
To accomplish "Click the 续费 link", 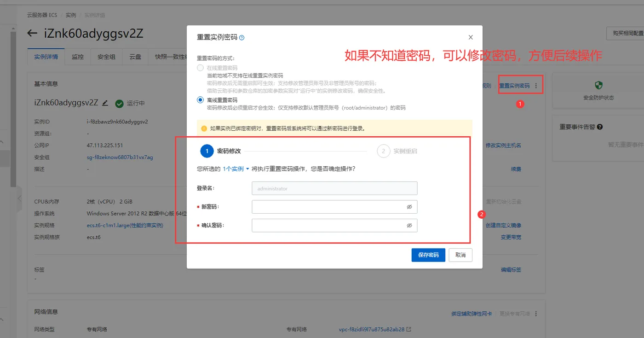I will 516,169.
